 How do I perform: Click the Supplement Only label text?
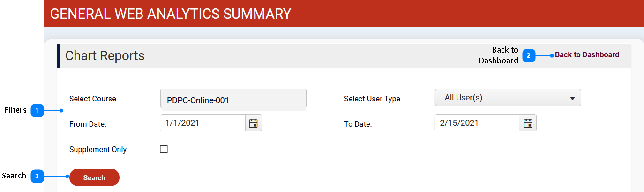coord(98,150)
